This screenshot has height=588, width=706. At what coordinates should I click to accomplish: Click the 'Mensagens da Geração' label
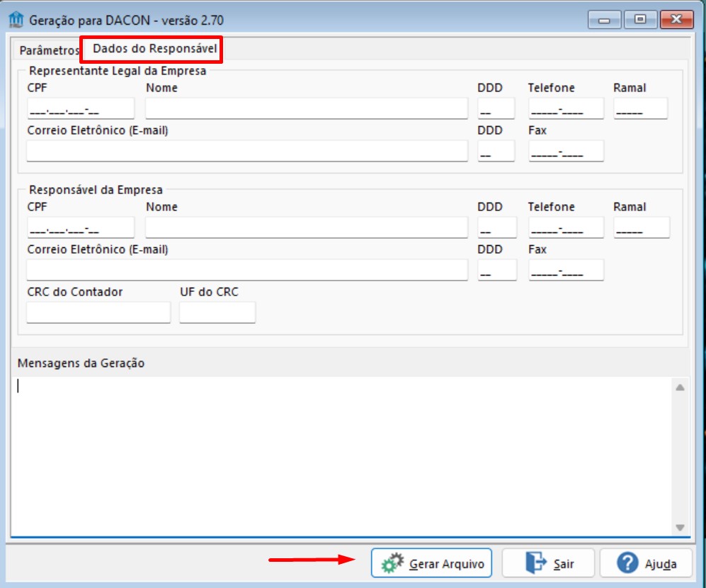coord(81,363)
